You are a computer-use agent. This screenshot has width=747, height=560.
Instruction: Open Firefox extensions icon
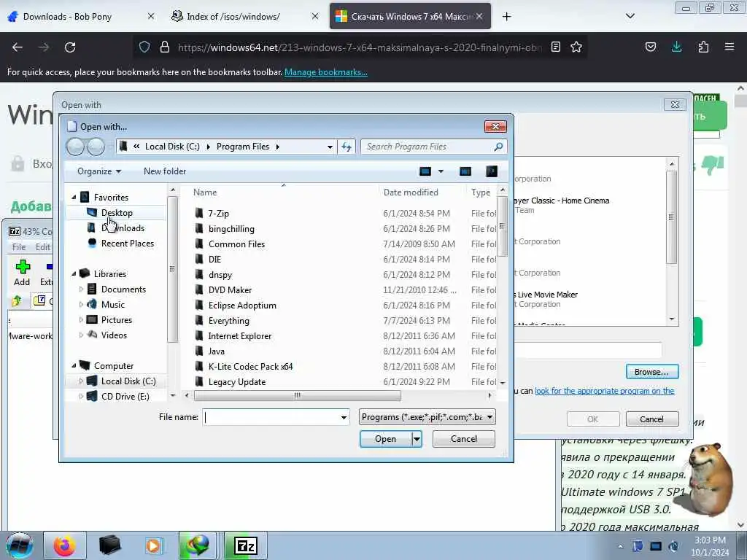point(703,47)
